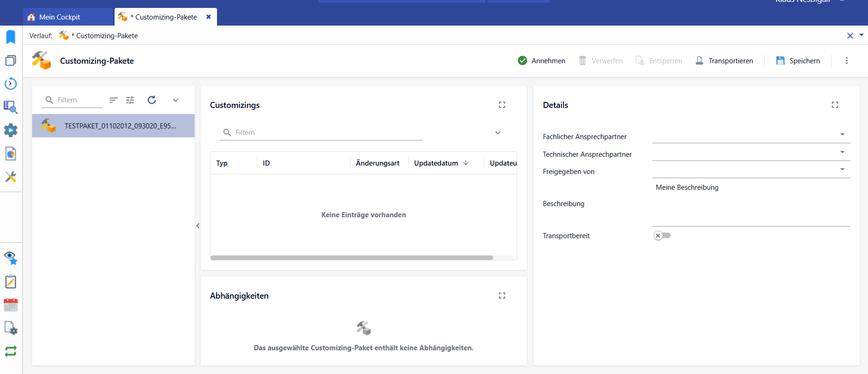Screen dimensions: 868x374
Task: Maximize the Abhängigkeiten panel
Action: (502, 295)
